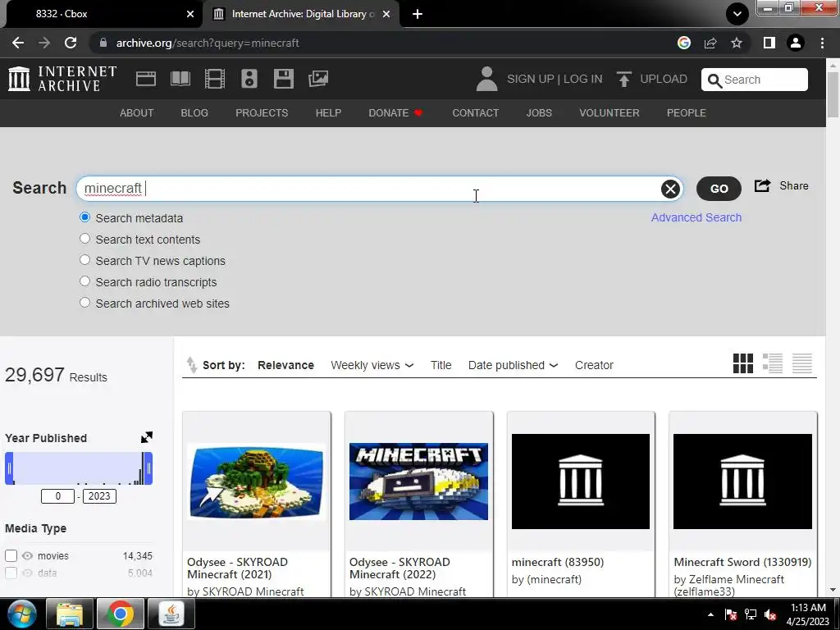The image size is (840, 630).
Task: Sort results by Creator
Action: 594,365
